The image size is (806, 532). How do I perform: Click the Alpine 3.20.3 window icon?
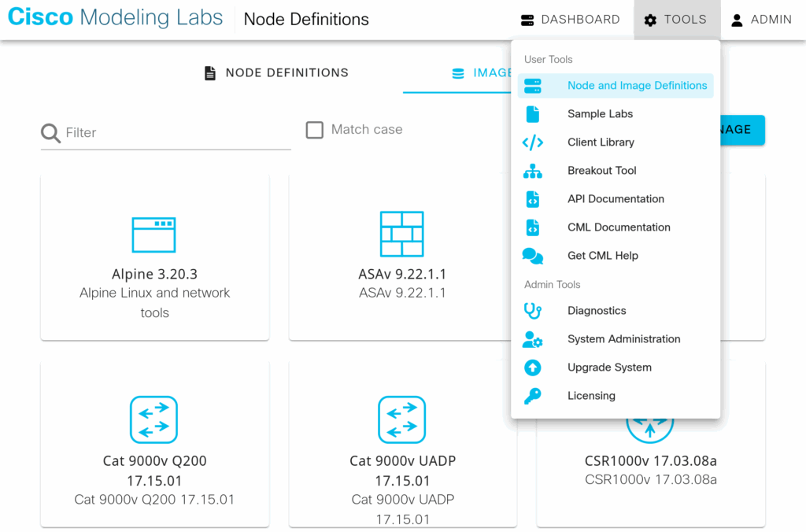[x=153, y=235]
